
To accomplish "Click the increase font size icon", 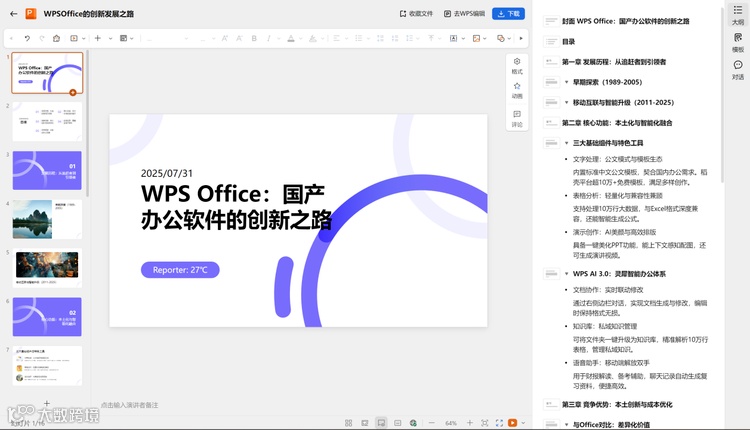I will (x=224, y=38).
